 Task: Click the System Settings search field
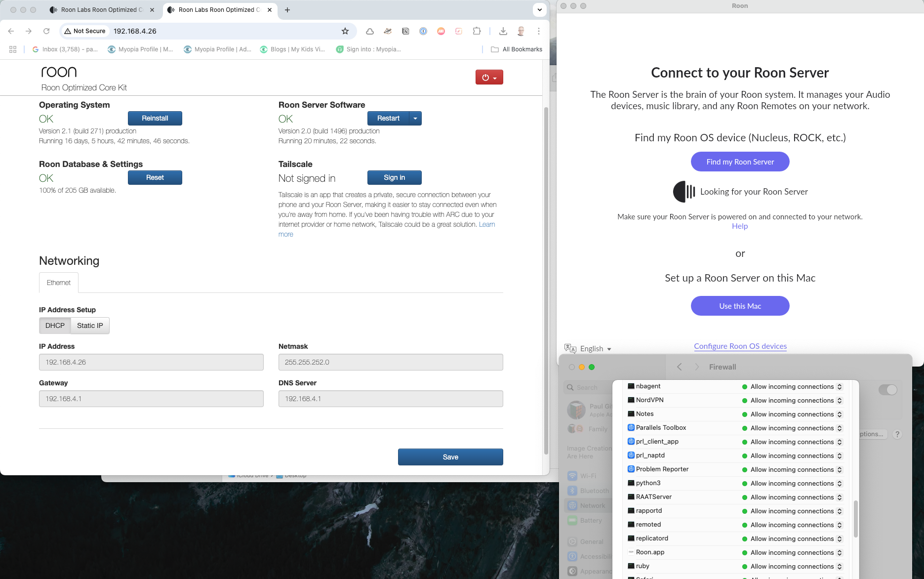point(588,388)
